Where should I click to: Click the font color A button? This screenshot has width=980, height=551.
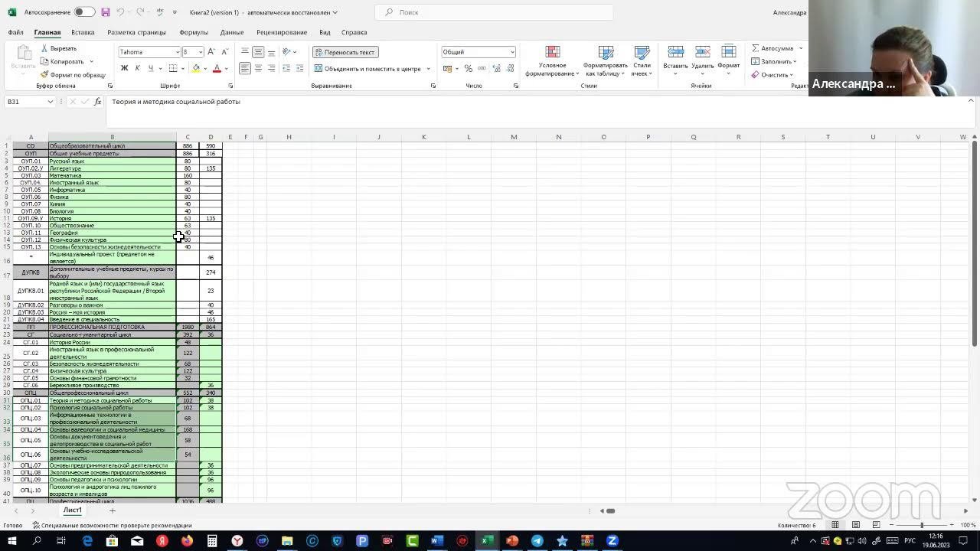pyautogui.click(x=217, y=68)
